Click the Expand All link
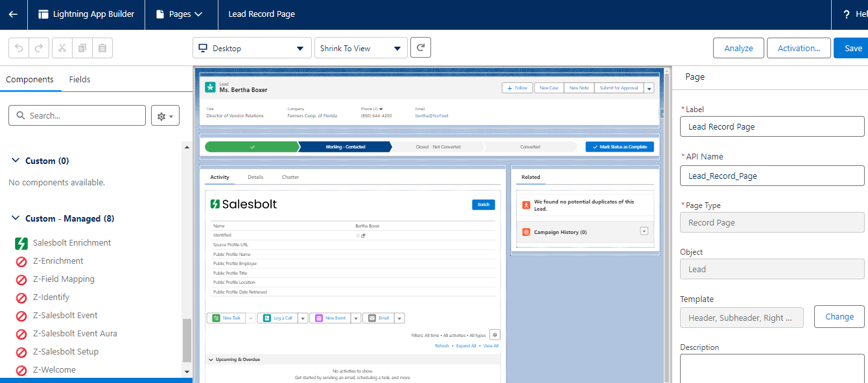This screenshot has width=868, height=383. pyautogui.click(x=466, y=346)
